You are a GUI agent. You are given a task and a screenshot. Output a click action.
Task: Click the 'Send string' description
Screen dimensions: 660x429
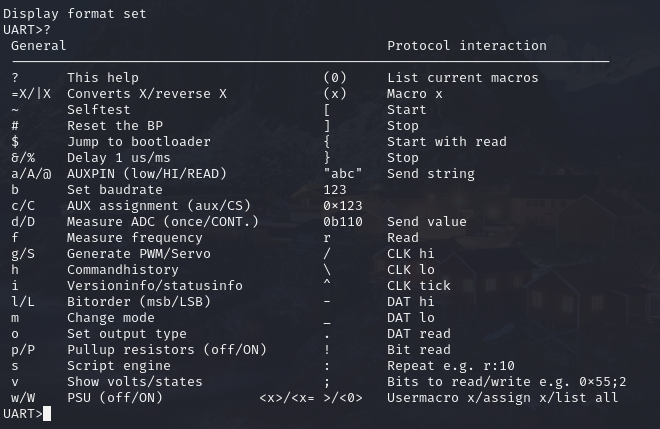coord(430,173)
